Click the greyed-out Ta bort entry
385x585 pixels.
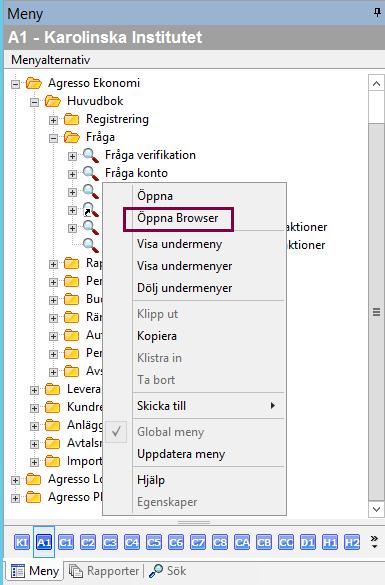click(156, 380)
